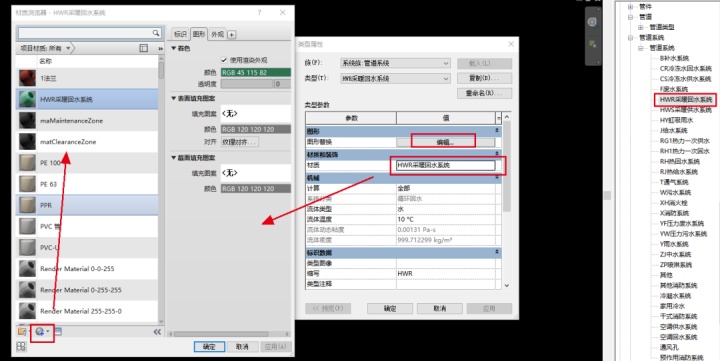This screenshot has width=720, height=361.
Task: Select the 1法兰 red material thumbnail
Action: (x=27, y=78)
